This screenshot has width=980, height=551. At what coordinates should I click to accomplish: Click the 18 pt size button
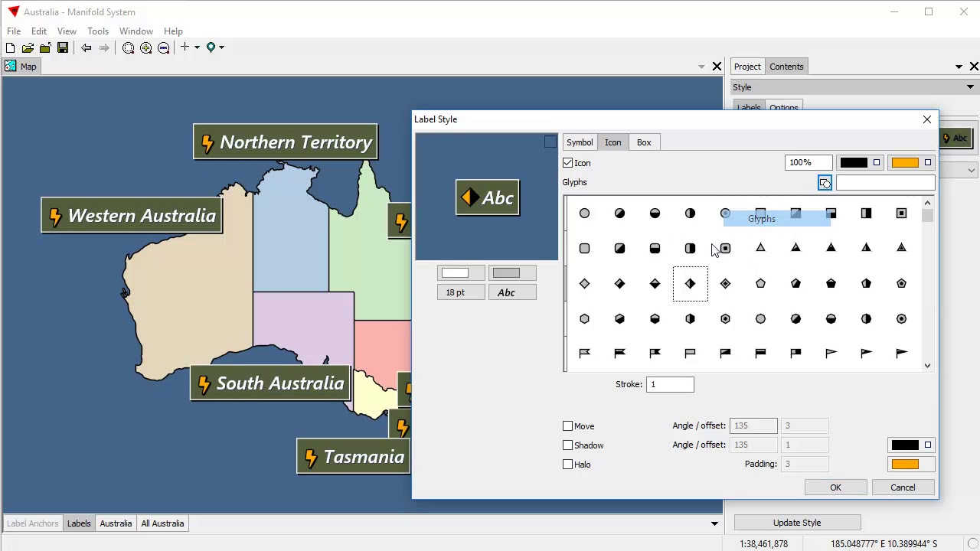461,292
